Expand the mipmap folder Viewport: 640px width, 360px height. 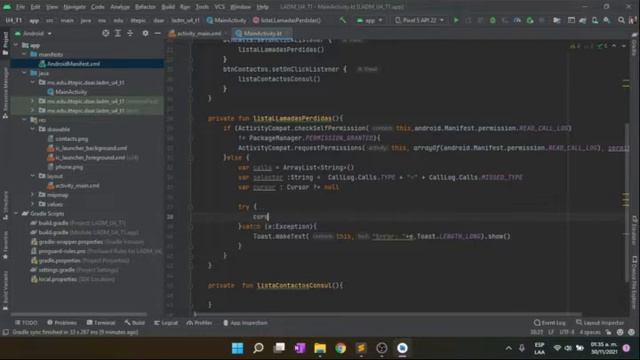point(33,195)
